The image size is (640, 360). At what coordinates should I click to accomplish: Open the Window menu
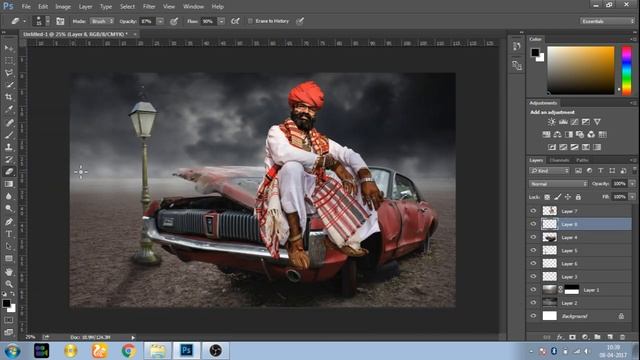tap(193, 7)
